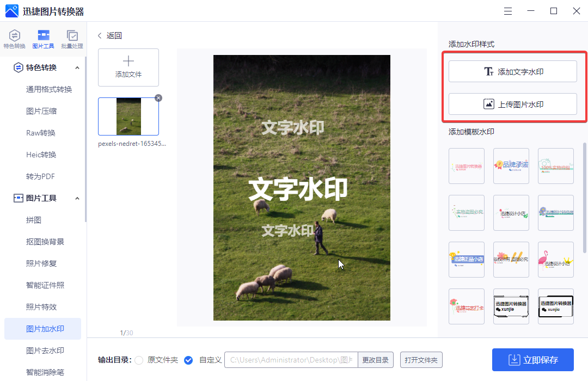
Task: Remove the loaded image via its X icon
Action: [158, 98]
